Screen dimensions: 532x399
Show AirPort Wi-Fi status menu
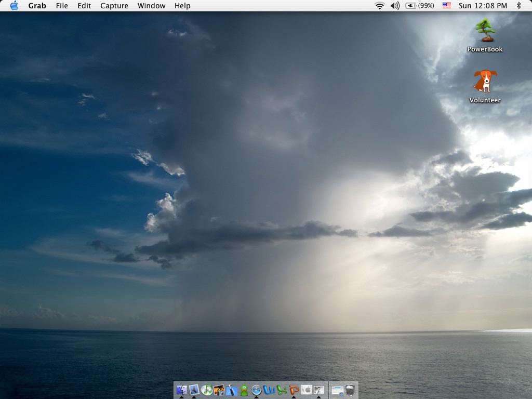point(379,6)
